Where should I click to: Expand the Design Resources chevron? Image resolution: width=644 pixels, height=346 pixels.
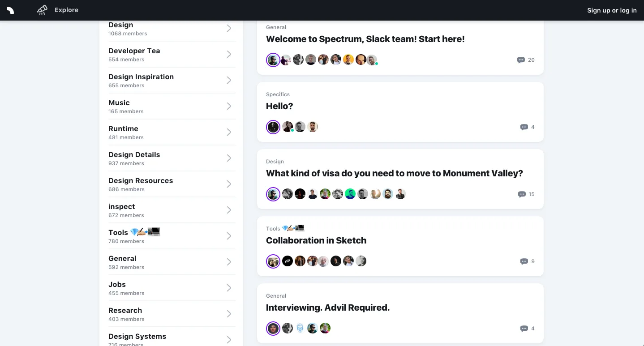[229, 184]
